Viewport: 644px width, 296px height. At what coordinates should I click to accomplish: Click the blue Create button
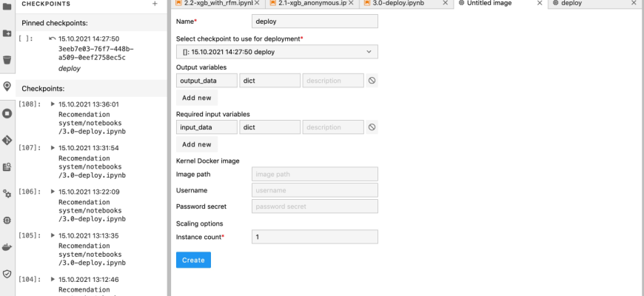click(x=193, y=260)
